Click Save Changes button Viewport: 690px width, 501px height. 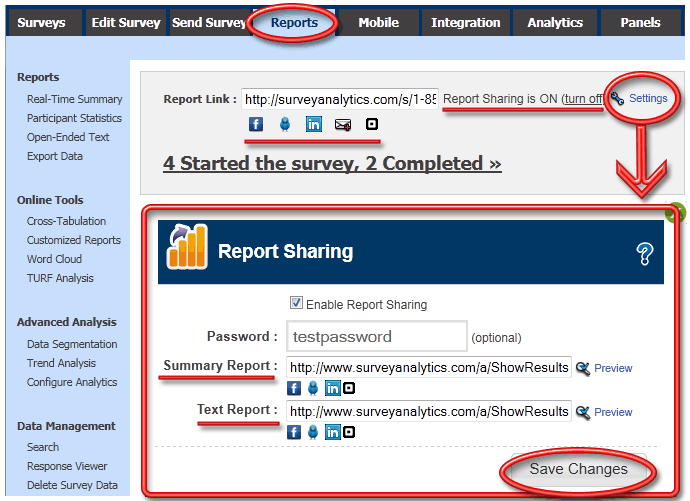[x=578, y=469]
